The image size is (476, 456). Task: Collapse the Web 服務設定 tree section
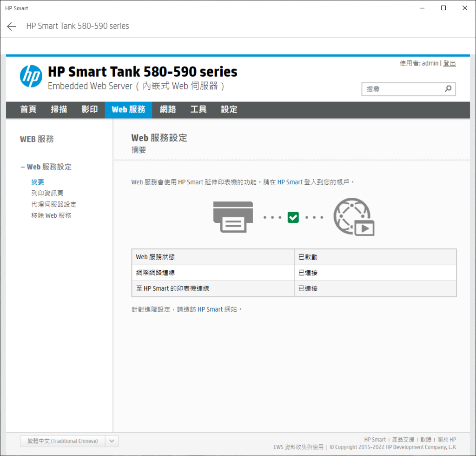point(23,167)
